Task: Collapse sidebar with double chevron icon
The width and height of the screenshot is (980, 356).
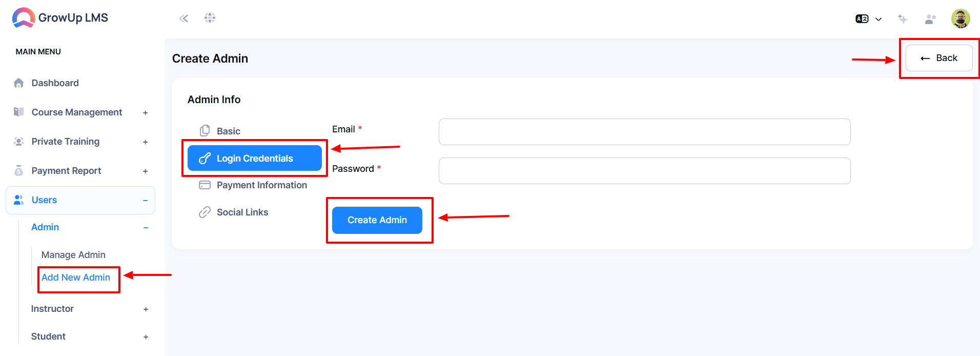Action: tap(183, 18)
